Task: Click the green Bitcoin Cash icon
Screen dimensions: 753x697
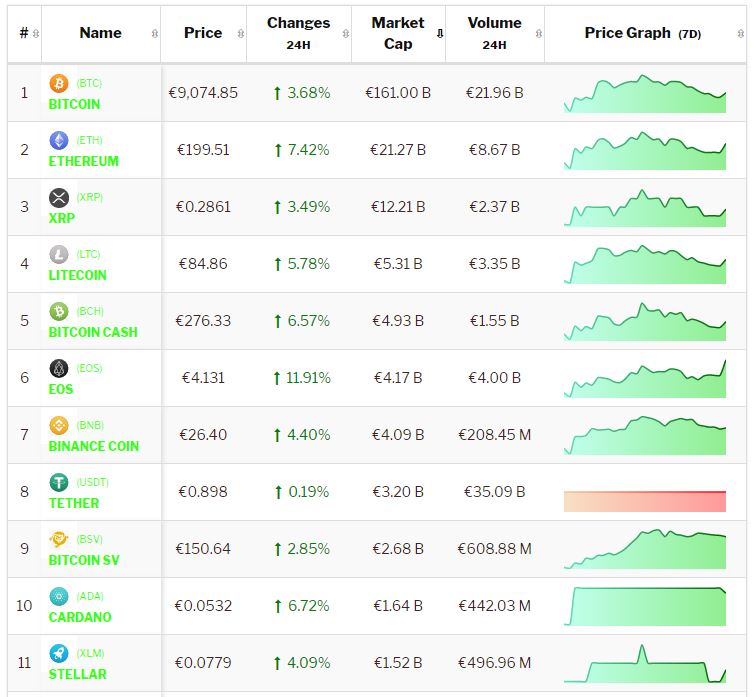Action: [x=58, y=311]
